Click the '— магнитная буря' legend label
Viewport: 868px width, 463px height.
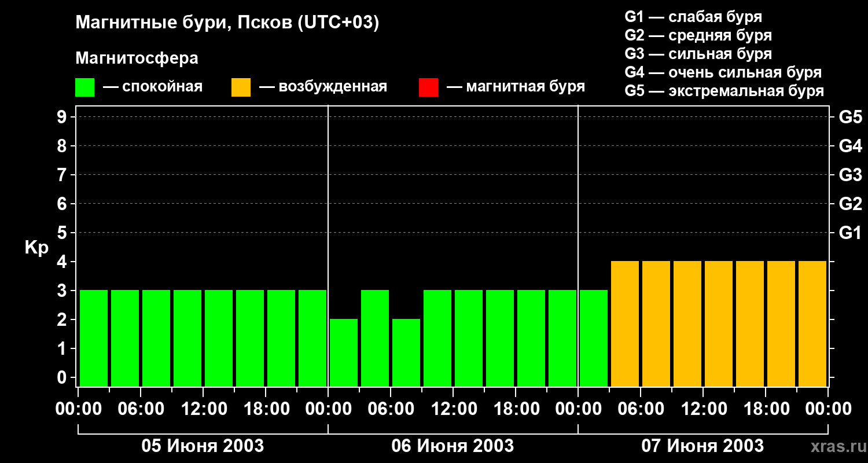[516, 87]
